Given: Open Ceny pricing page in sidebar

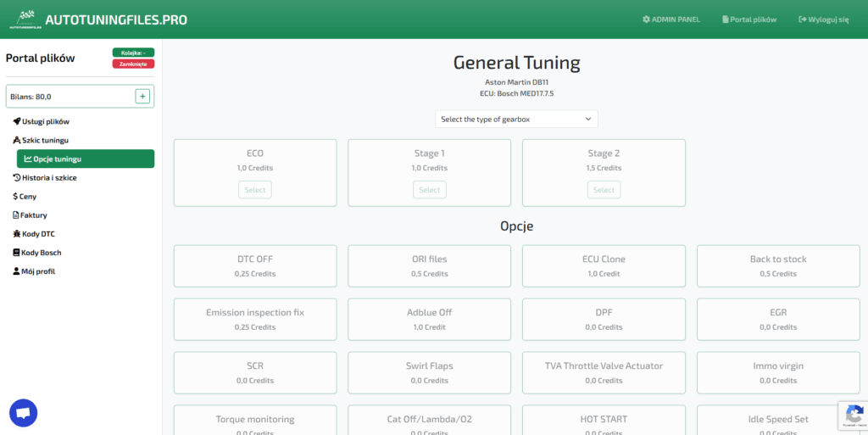Looking at the screenshot, I should 25,197.
